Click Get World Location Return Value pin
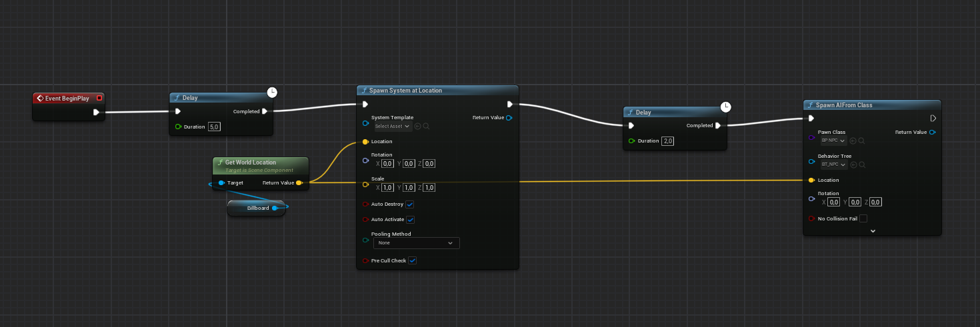Image resolution: width=980 pixels, height=327 pixels. [x=299, y=182]
